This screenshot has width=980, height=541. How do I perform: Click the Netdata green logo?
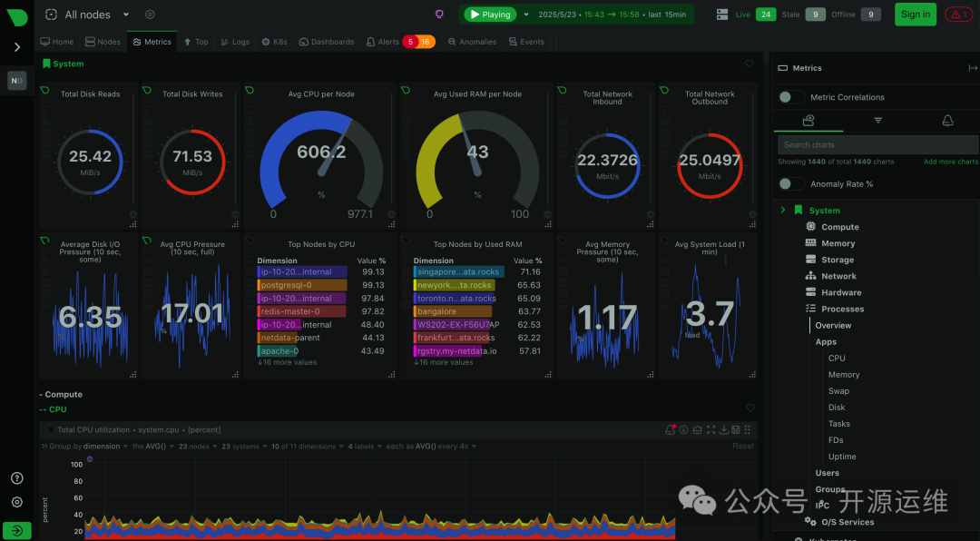coord(17,17)
